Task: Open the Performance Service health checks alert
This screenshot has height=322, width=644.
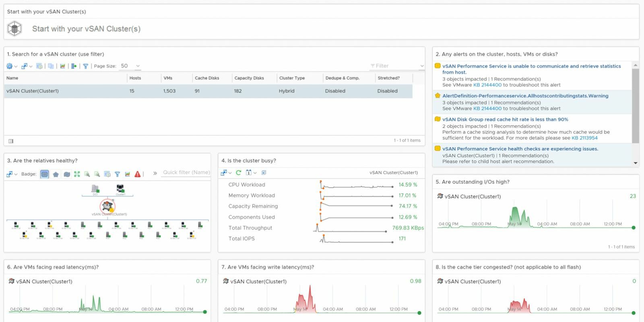Action: point(520,149)
